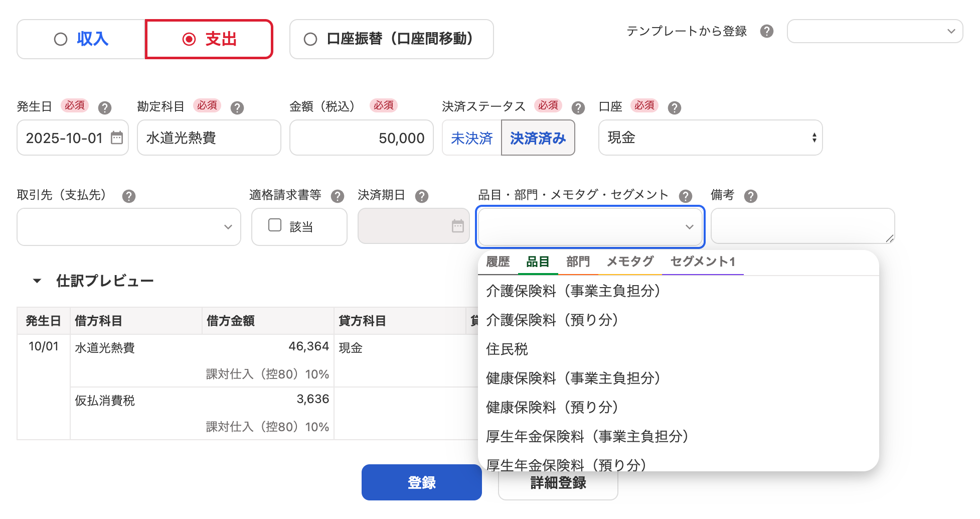Open the 取引先(支払先) dropdown
980x519 pixels.
(x=129, y=227)
